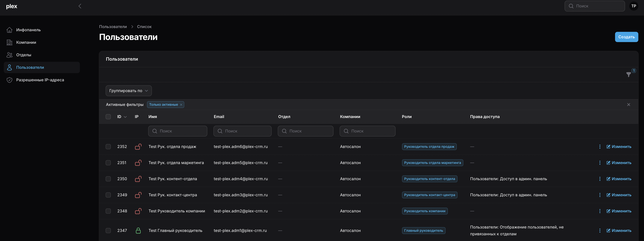Sort by the ID column arrow

tap(125, 117)
